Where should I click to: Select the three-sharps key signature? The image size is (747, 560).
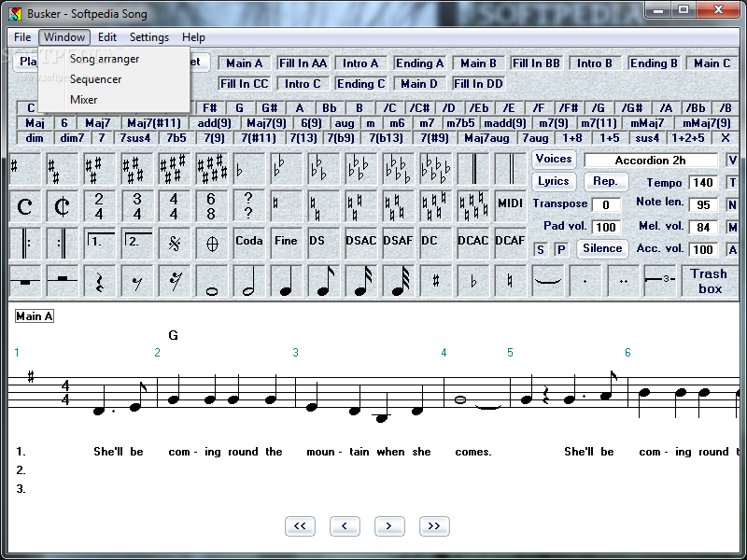99,169
